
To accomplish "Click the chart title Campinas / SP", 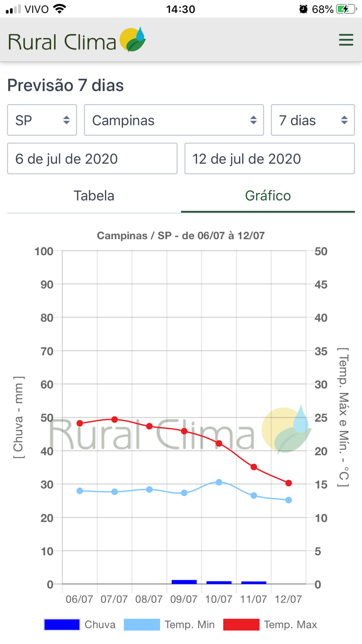I will [x=181, y=235].
